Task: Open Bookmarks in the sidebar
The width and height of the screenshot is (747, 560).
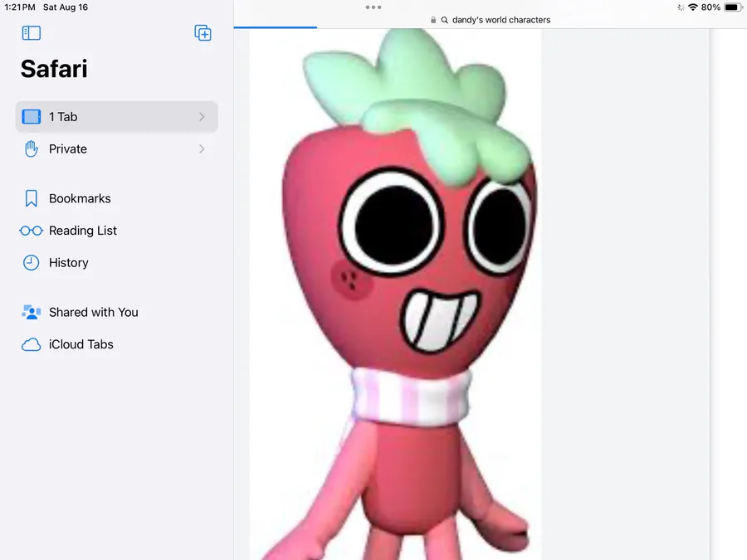Action: pos(117,198)
